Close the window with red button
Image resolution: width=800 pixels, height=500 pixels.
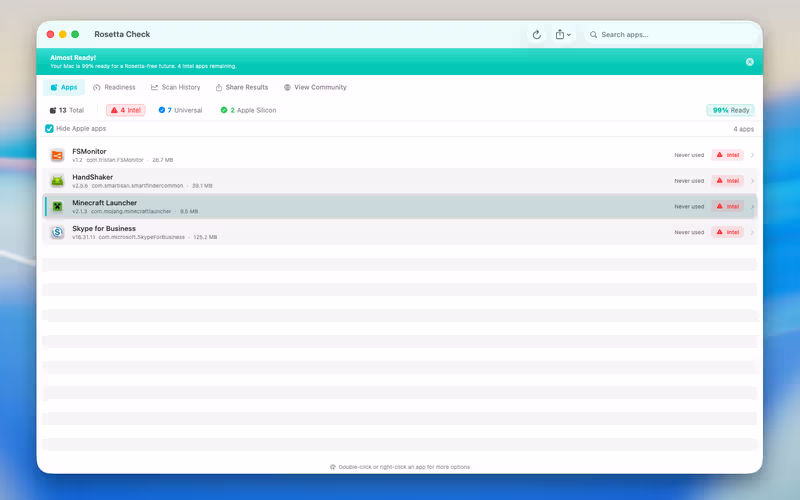[51, 34]
